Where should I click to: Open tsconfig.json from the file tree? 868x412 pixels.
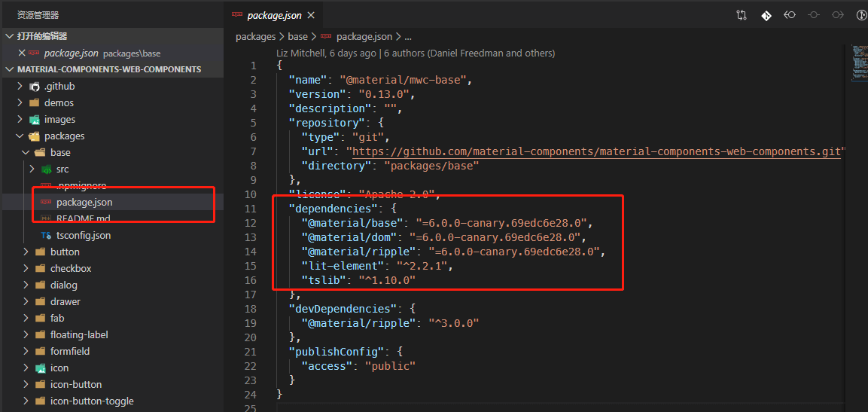[83, 236]
